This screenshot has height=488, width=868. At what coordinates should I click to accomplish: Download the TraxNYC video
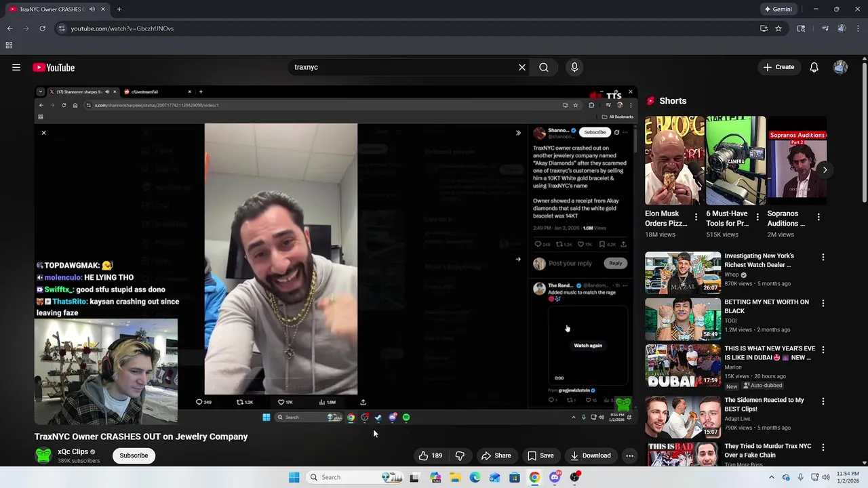coord(590,455)
